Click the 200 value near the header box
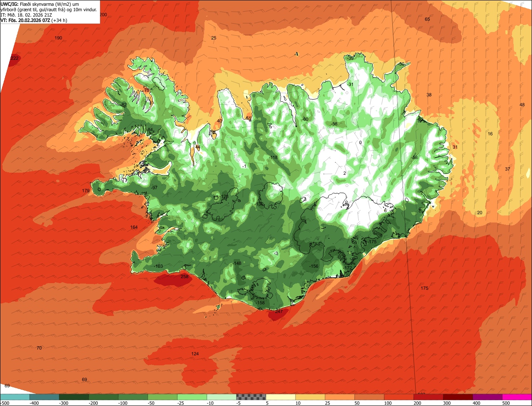 [103, 15]
